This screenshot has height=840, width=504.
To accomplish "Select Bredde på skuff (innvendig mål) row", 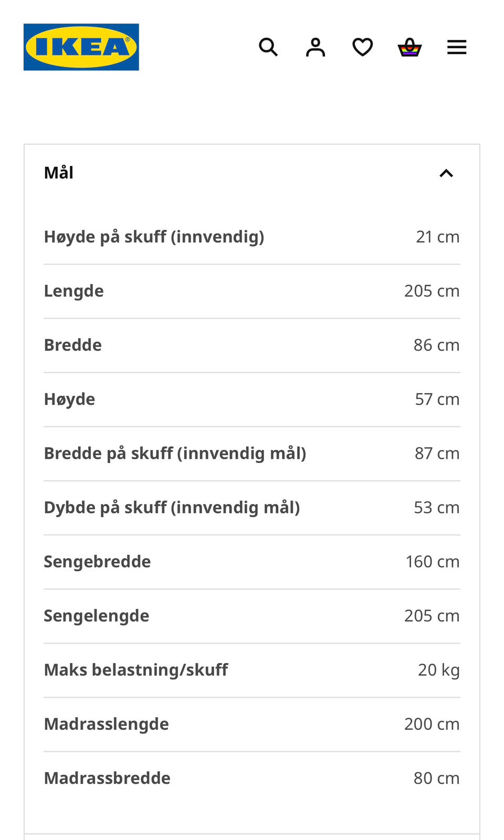I will click(252, 453).
